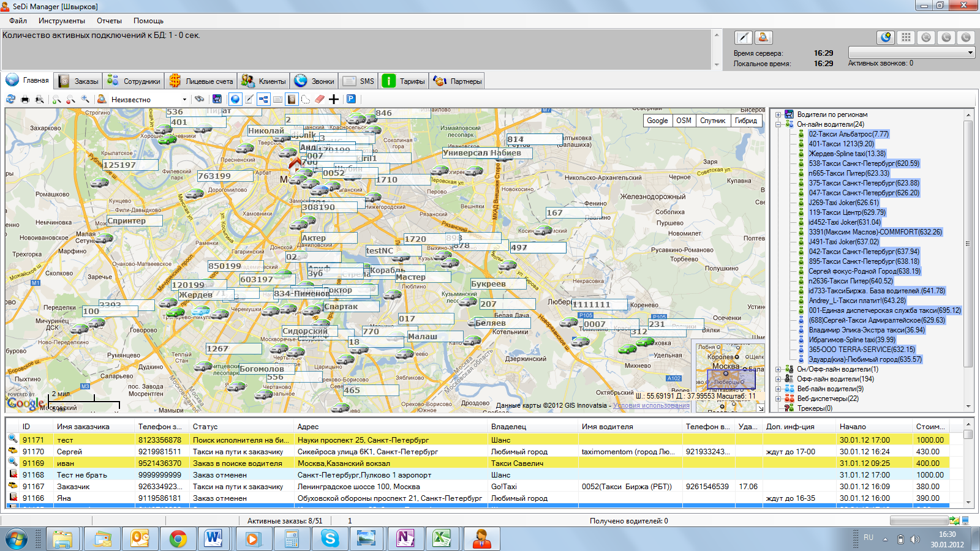Open the dial pad grid button
The height and width of the screenshot is (551, 980).
[906, 37]
